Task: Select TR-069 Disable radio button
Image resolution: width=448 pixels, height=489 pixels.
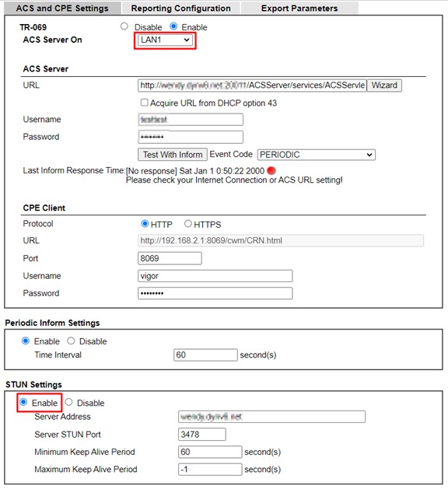Action: [124, 26]
